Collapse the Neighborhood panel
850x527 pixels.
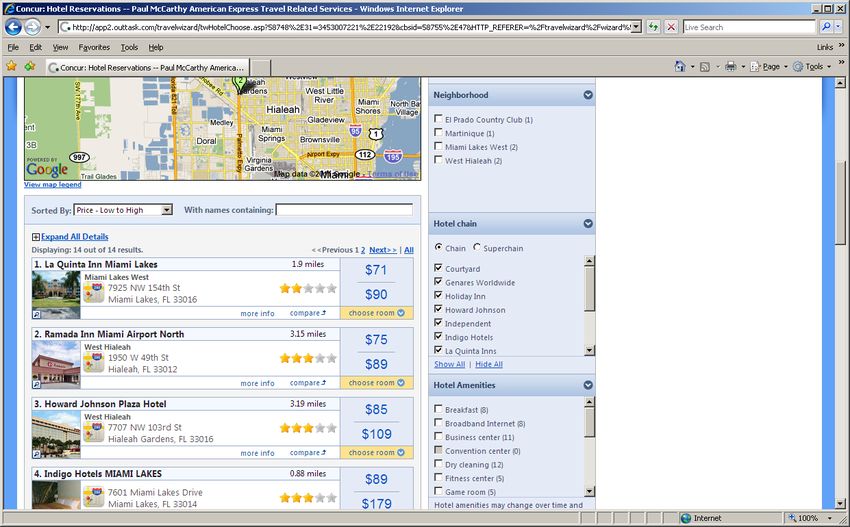click(x=588, y=95)
